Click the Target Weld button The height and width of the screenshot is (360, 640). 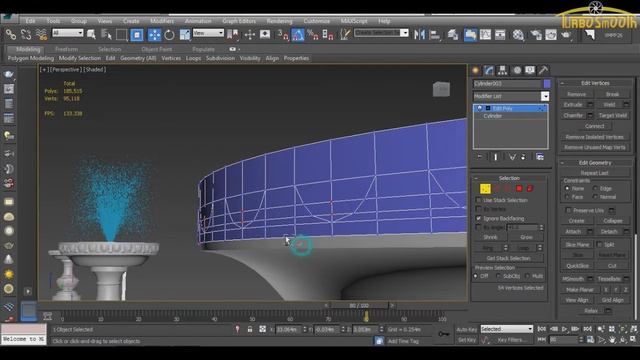tap(612, 116)
